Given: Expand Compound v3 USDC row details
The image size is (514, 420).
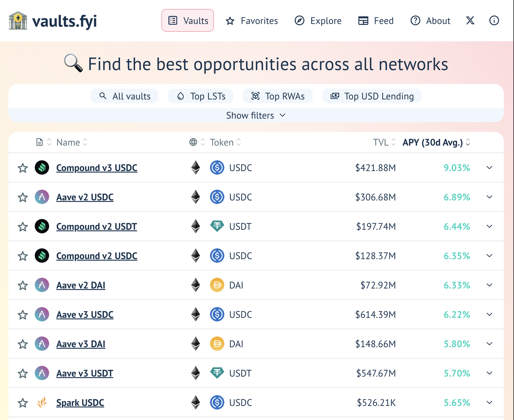Looking at the screenshot, I should click(489, 167).
